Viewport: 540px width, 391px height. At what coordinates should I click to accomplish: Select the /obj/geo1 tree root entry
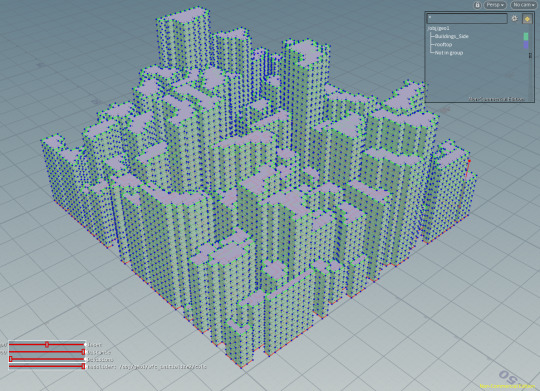coord(438,28)
